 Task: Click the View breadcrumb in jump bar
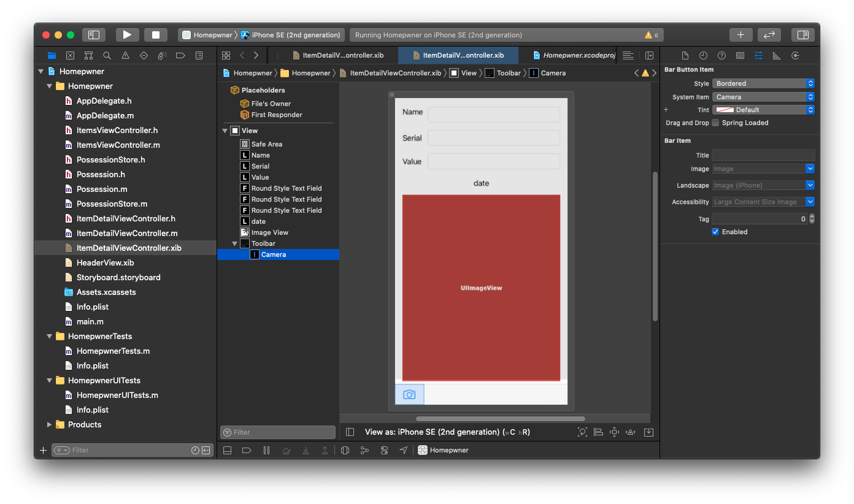click(x=463, y=73)
